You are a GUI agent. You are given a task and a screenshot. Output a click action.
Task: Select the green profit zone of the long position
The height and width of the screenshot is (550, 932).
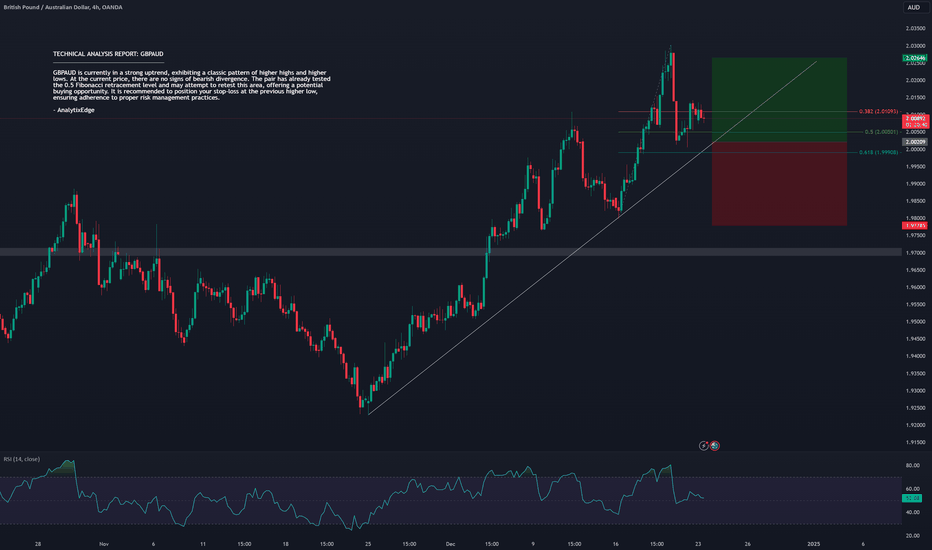click(779, 100)
